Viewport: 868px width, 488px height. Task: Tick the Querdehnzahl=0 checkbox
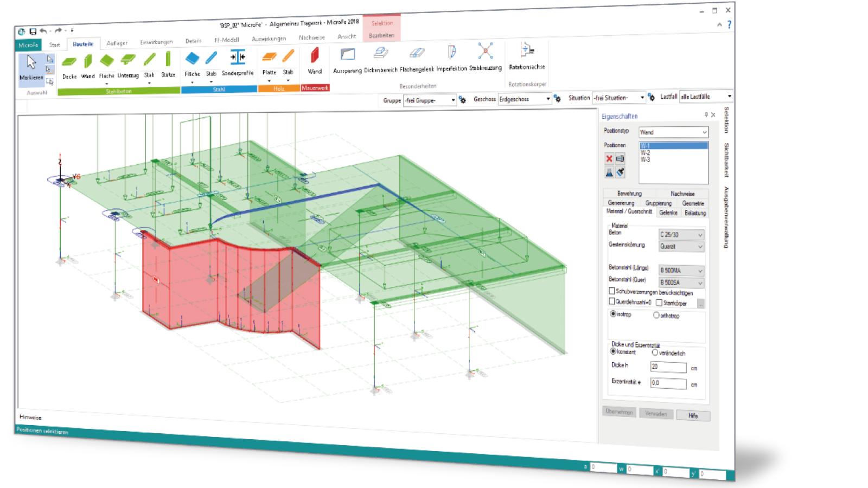click(612, 301)
